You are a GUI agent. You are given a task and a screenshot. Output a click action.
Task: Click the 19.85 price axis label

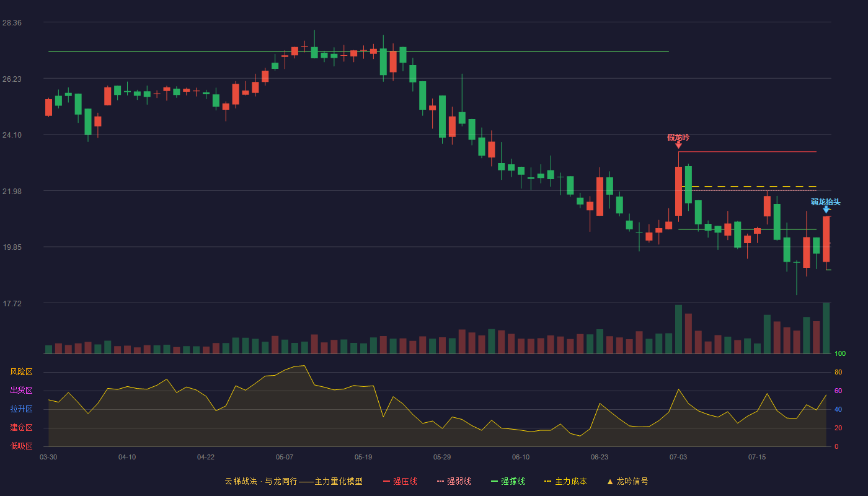point(12,247)
